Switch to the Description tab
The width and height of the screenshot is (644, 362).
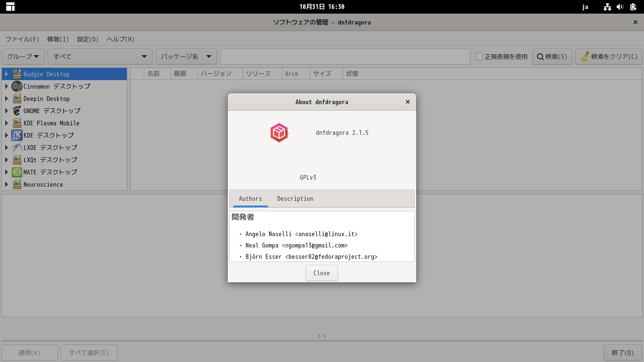click(295, 199)
